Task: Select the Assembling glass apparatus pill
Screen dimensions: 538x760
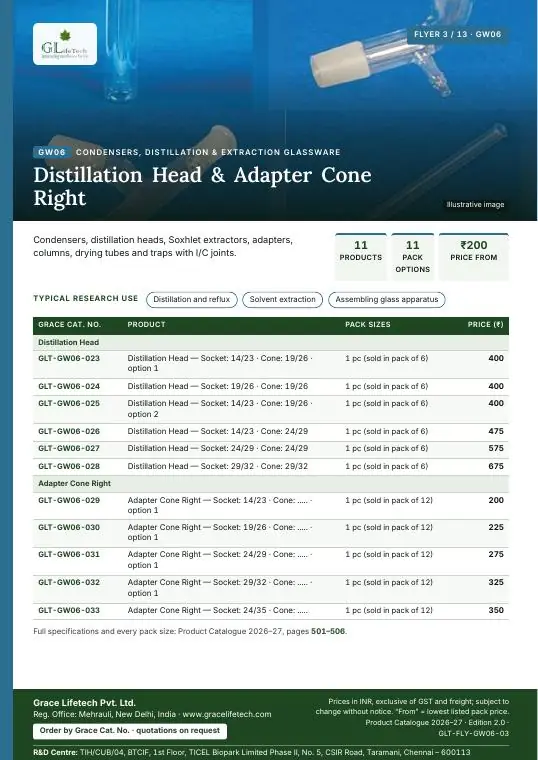Action: tap(387, 300)
